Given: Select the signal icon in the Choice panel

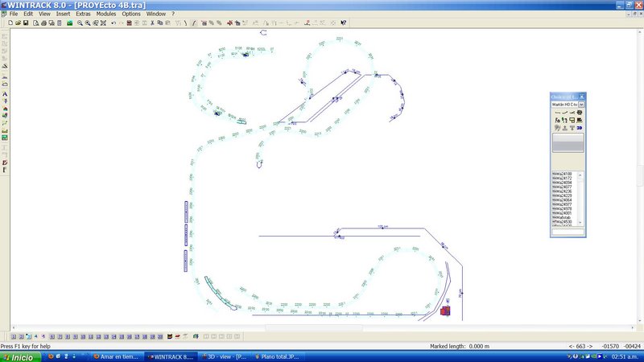Looking at the screenshot, I should [x=565, y=120].
